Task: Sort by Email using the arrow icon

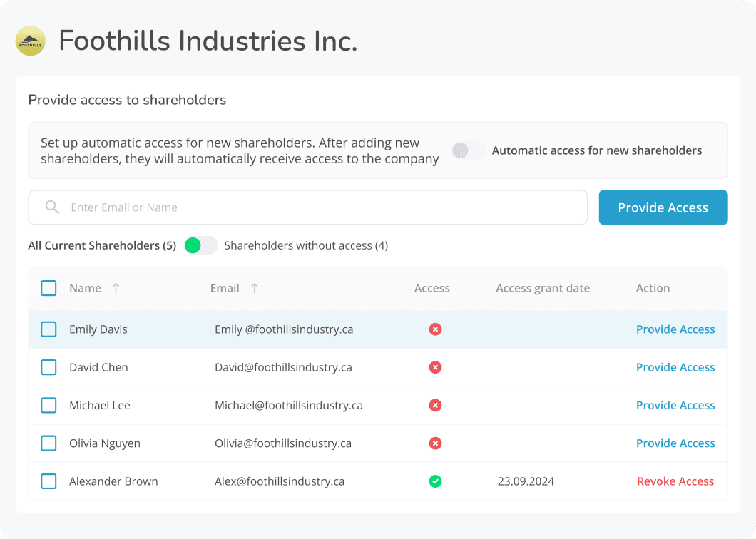Action: tap(255, 288)
